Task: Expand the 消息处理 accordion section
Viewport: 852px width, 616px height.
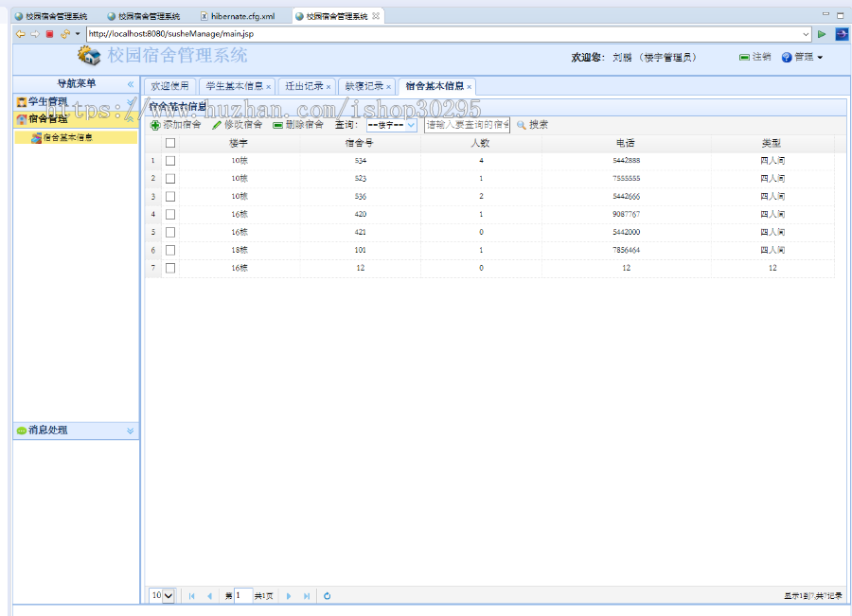Action: (x=130, y=431)
